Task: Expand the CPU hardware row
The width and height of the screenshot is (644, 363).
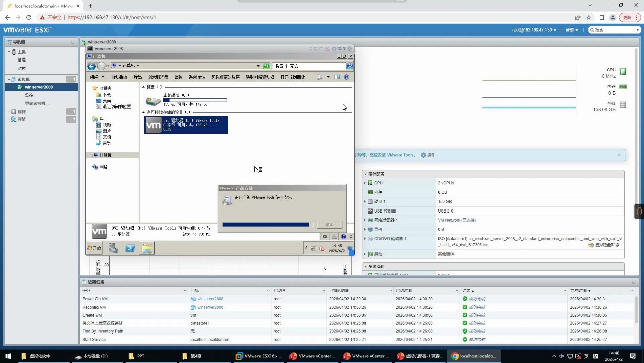Action: pyautogui.click(x=365, y=183)
